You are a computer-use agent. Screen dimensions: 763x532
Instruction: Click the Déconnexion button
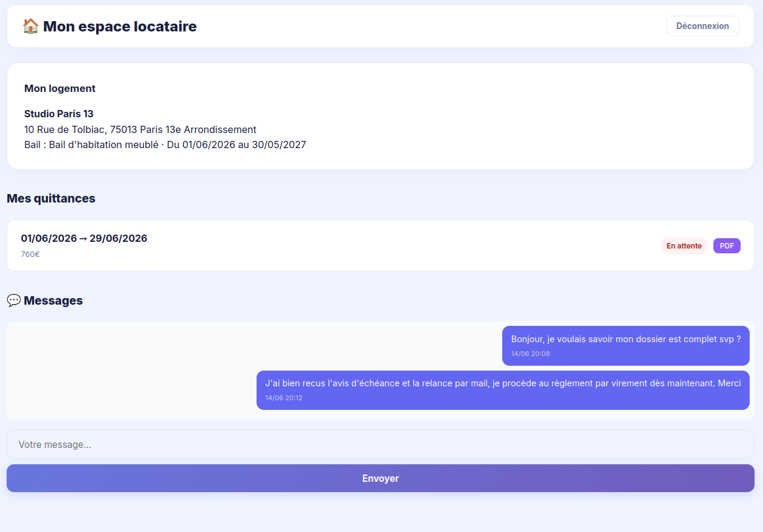702,26
